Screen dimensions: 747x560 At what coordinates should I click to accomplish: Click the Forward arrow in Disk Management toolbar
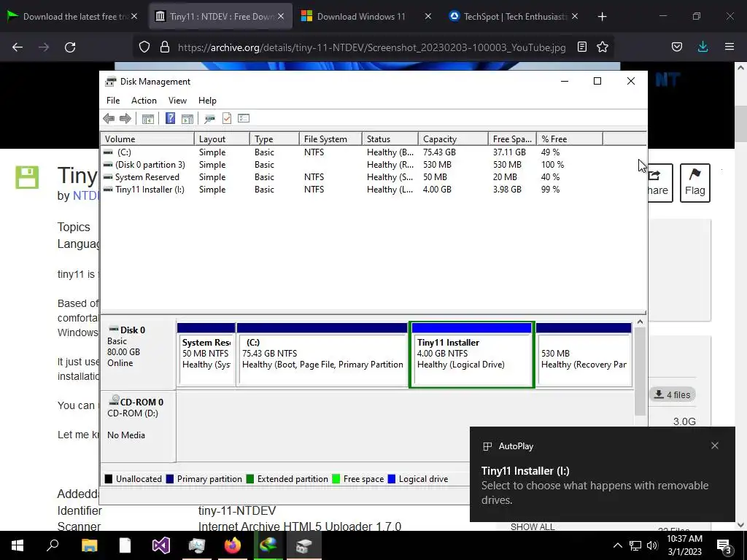(x=125, y=119)
